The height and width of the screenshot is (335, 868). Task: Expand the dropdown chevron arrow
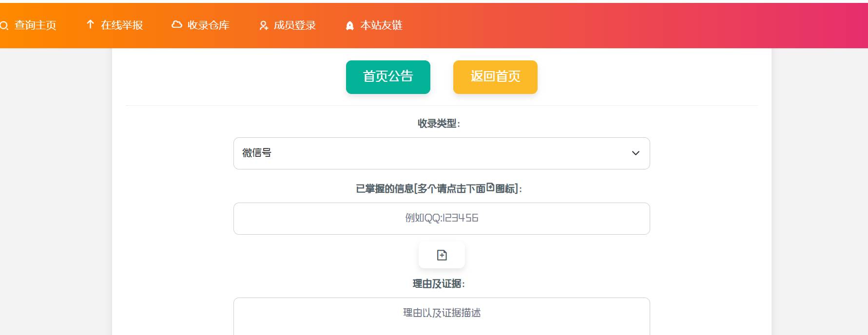click(636, 153)
